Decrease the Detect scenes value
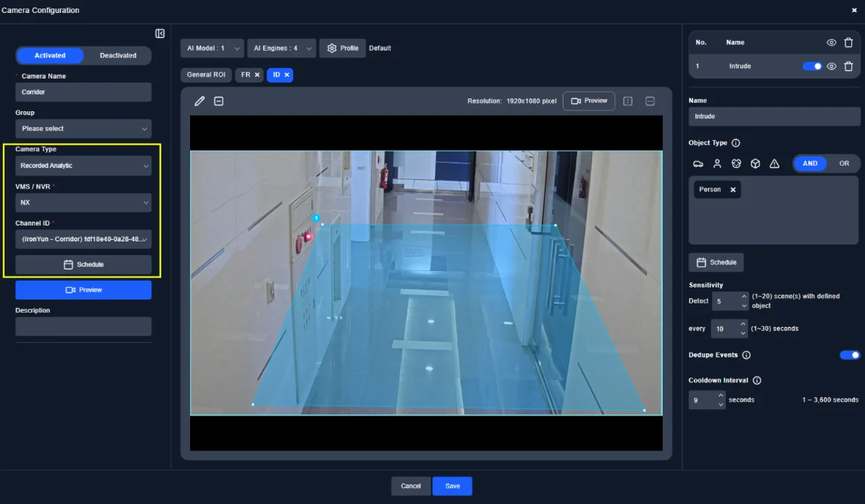This screenshot has width=865, height=504. click(x=744, y=306)
